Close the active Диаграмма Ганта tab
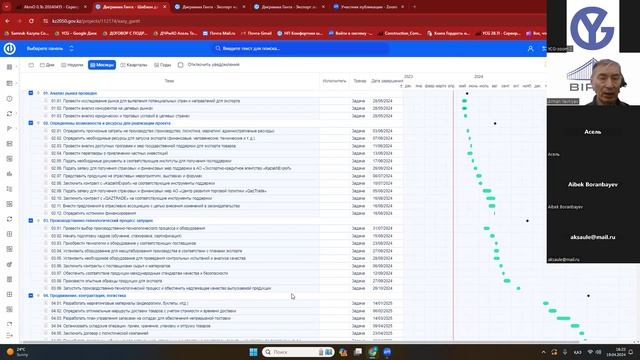Image resolution: width=640 pixels, height=360 pixels. [164, 7]
